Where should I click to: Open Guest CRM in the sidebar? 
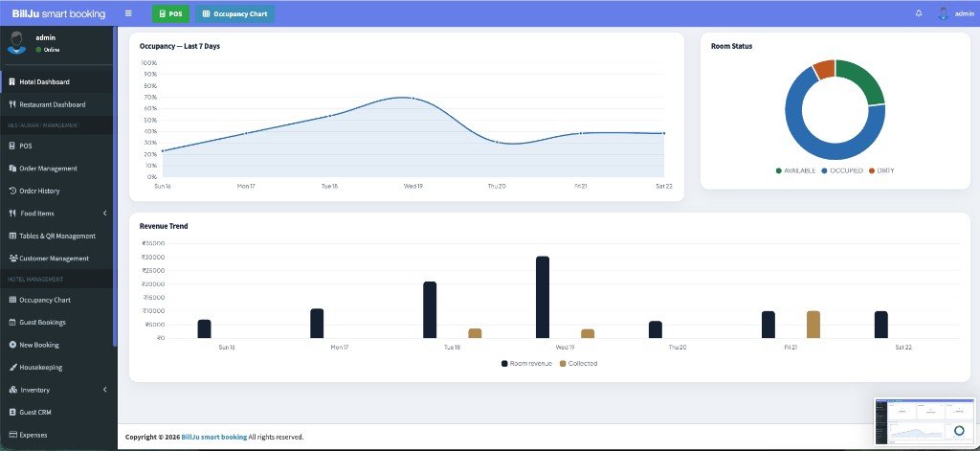point(56,412)
